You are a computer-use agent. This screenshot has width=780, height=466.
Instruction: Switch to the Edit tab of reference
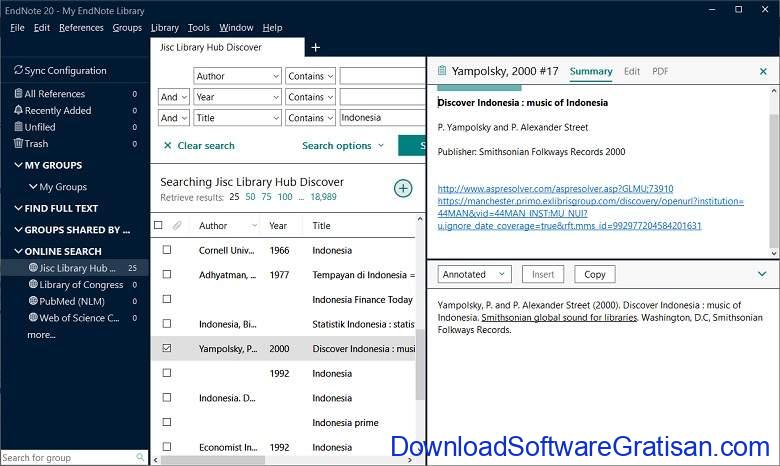point(632,71)
